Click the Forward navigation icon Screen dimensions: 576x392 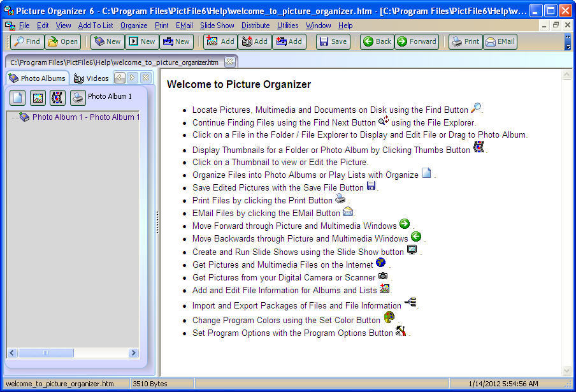click(x=416, y=41)
